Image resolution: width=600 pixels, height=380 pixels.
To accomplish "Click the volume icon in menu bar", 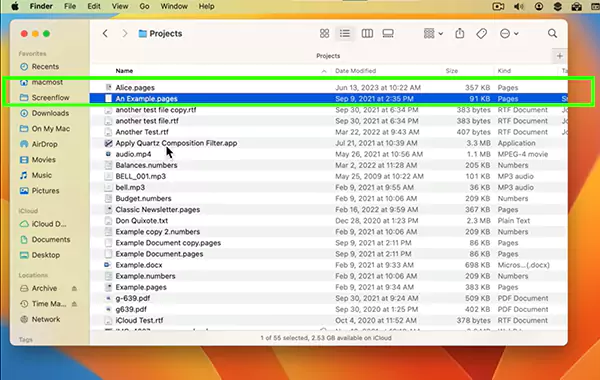I will point(518,7).
